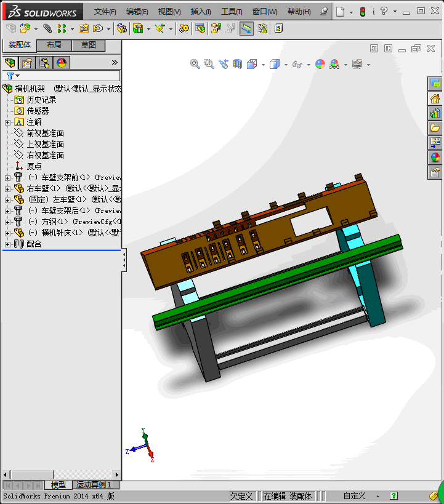Click the Apply Scene icon
The height and width of the screenshot is (504, 444).
(x=334, y=64)
